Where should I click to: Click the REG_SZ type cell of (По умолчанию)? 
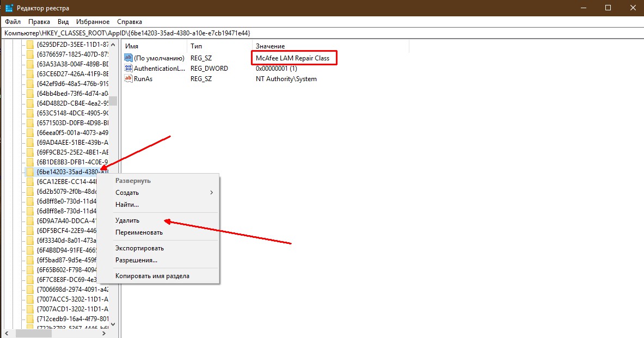pos(201,58)
